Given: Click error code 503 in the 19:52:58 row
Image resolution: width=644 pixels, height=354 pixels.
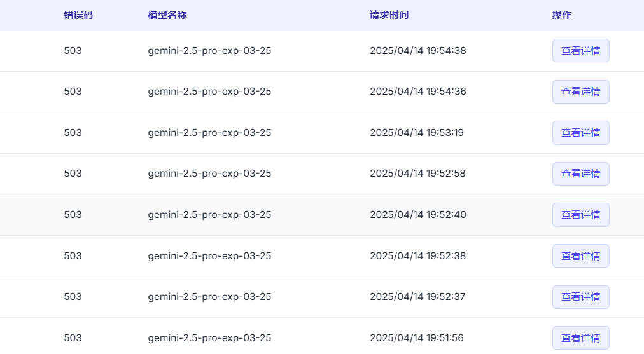Looking at the screenshot, I should [73, 173].
